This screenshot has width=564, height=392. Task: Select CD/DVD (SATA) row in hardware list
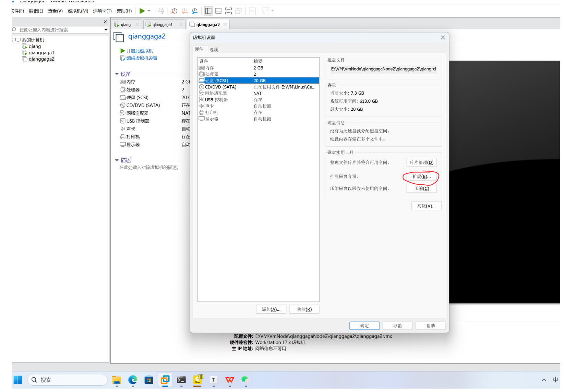(259, 87)
